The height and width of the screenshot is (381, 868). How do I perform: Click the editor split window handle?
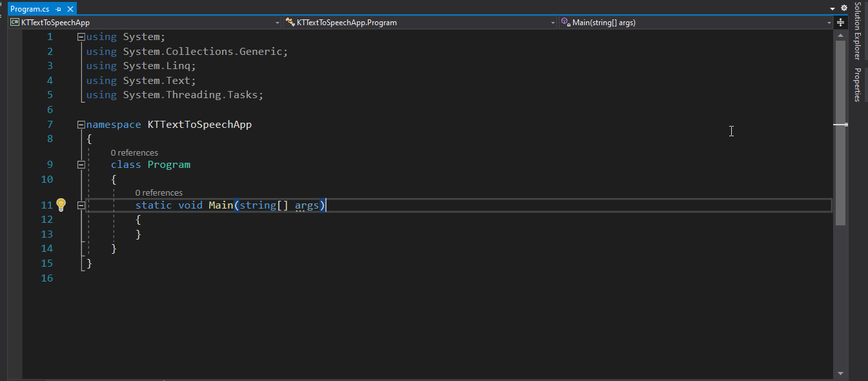click(x=840, y=23)
